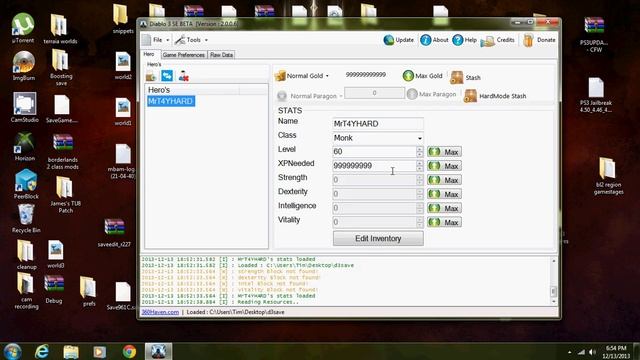Select the bl2 region gamestages folder
Image resolution: width=640 pixels, height=360 pixels.
[x=608, y=176]
